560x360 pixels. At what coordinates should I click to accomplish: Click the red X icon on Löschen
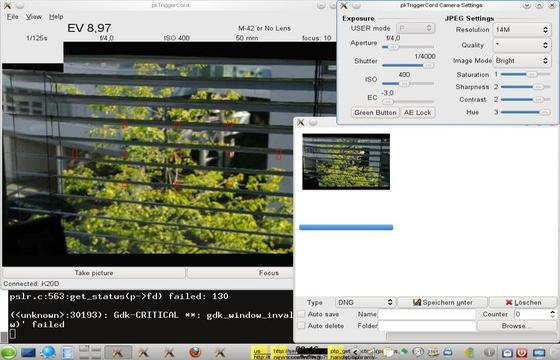[509, 302]
